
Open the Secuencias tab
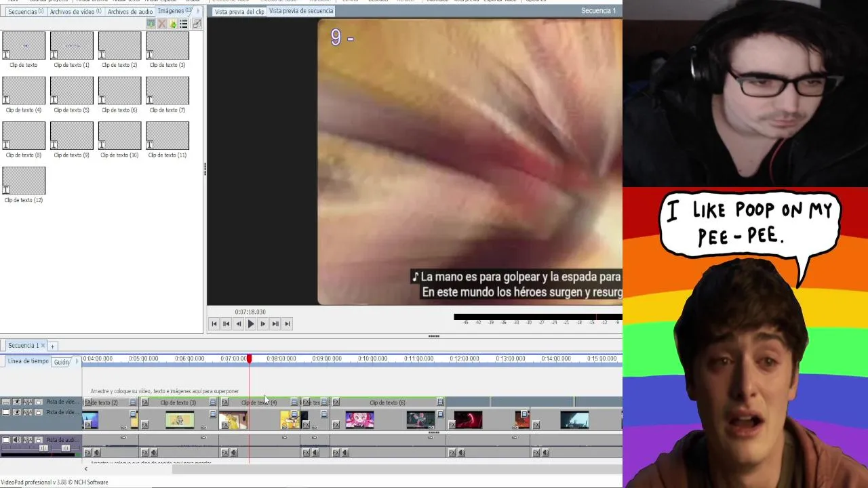coord(25,12)
